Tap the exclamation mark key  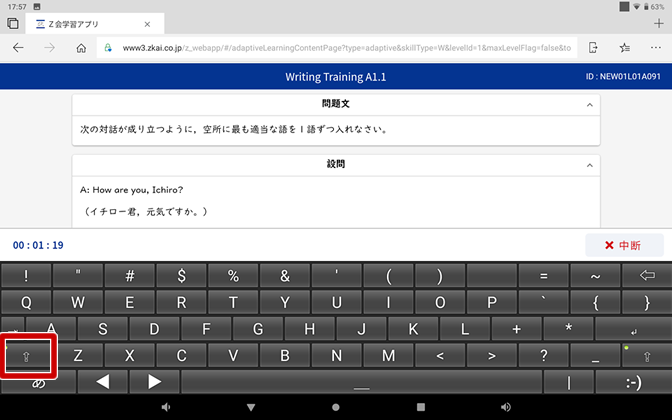[x=26, y=275]
